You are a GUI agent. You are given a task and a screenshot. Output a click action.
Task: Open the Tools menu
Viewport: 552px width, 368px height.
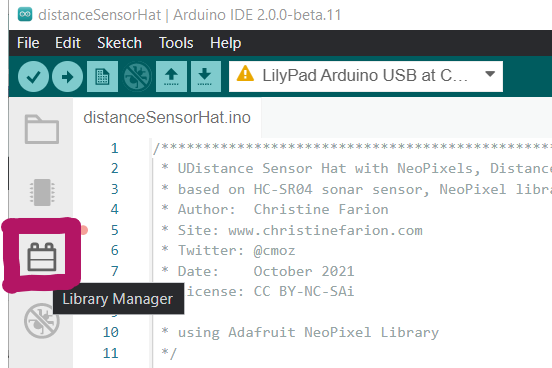point(176,43)
